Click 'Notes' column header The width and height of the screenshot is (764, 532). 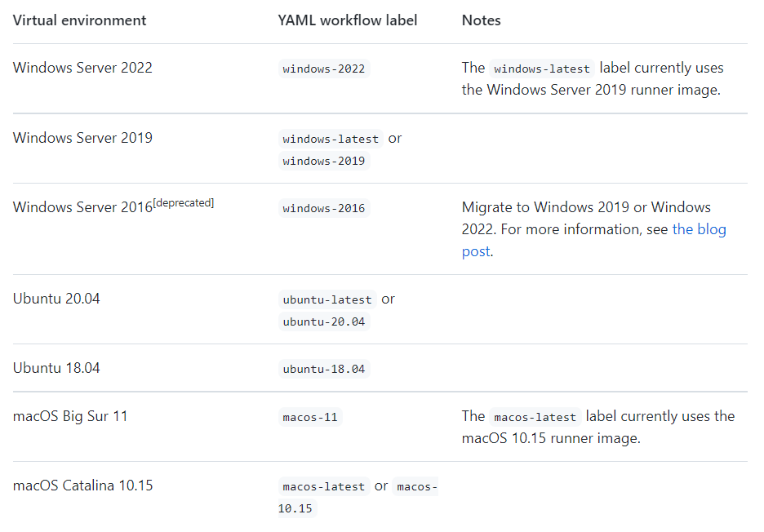pyautogui.click(x=481, y=20)
